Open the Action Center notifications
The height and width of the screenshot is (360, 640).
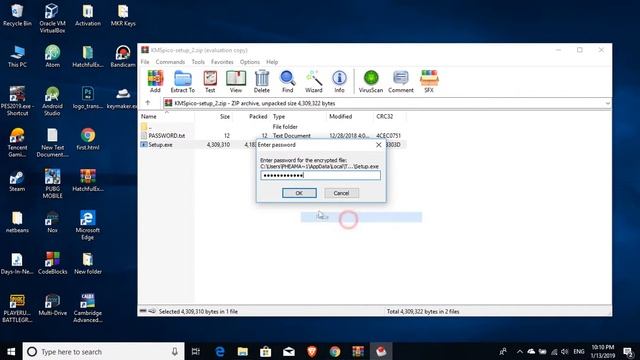[629, 351]
